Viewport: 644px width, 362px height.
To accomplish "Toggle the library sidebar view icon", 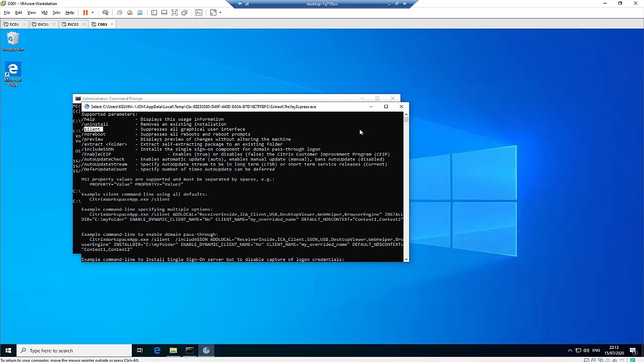I will pyautogui.click(x=154, y=13).
